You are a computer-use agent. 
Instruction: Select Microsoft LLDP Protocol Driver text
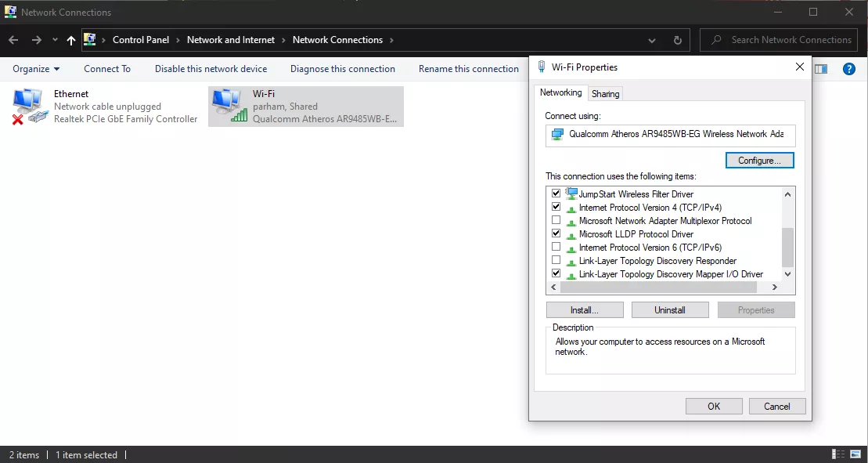pyautogui.click(x=636, y=233)
